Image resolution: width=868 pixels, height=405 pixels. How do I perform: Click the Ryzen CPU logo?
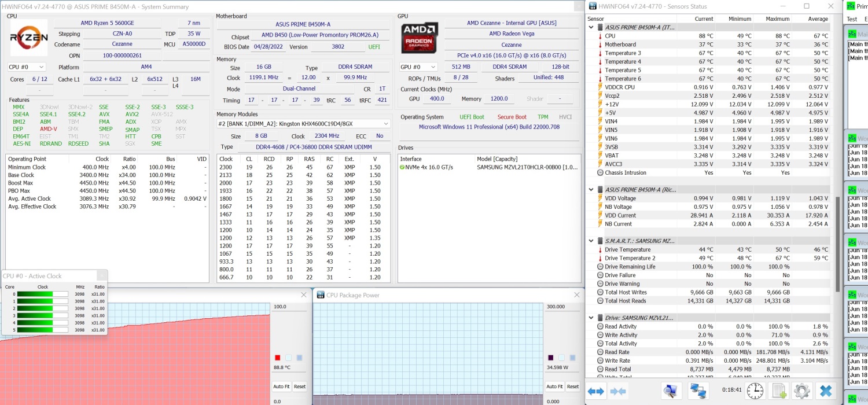[28, 38]
